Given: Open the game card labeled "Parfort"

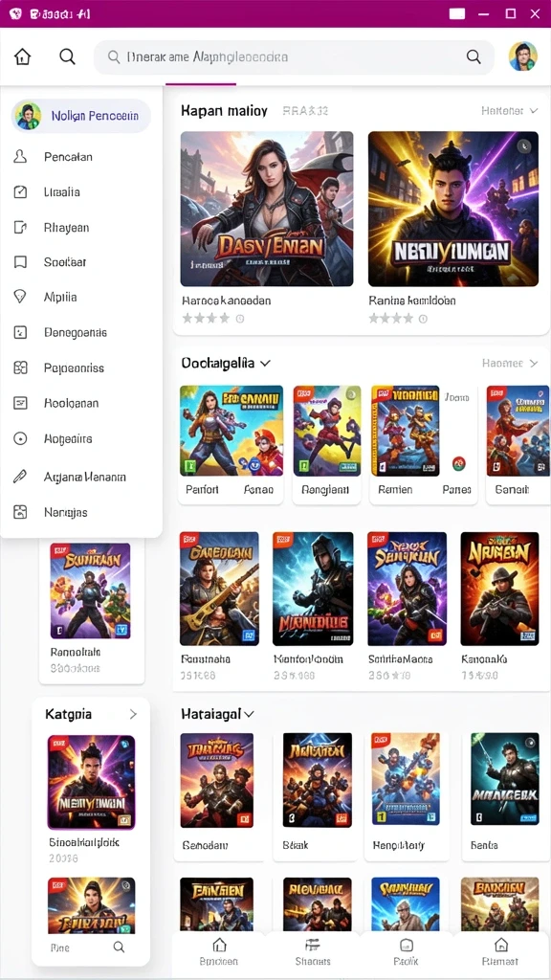Looking at the screenshot, I should 231,444.
